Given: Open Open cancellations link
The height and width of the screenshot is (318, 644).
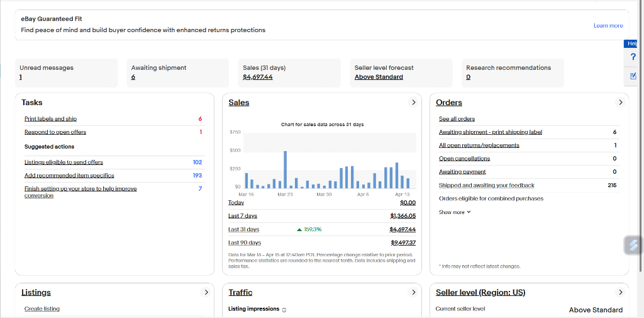Looking at the screenshot, I should point(464,159).
